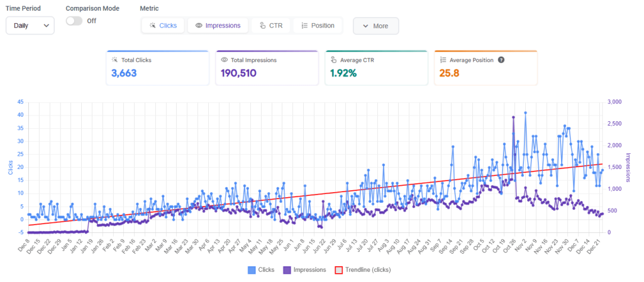Click the list icon on Position metric button
This screenshot has width=644, height=282.
click(304, 26)
